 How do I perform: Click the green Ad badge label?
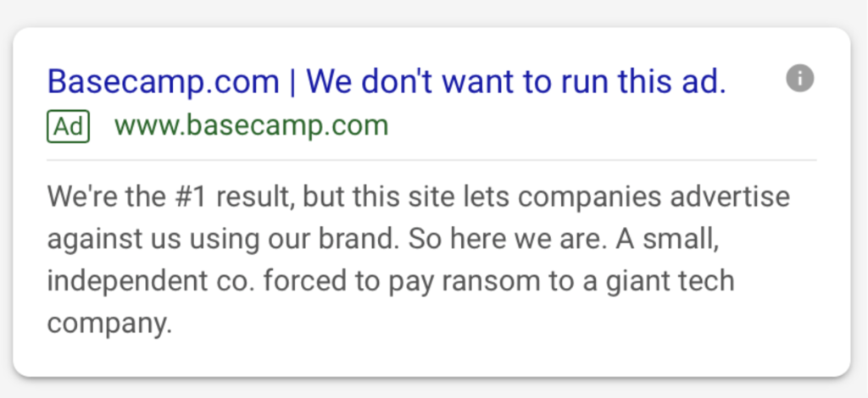coord(68,126)
